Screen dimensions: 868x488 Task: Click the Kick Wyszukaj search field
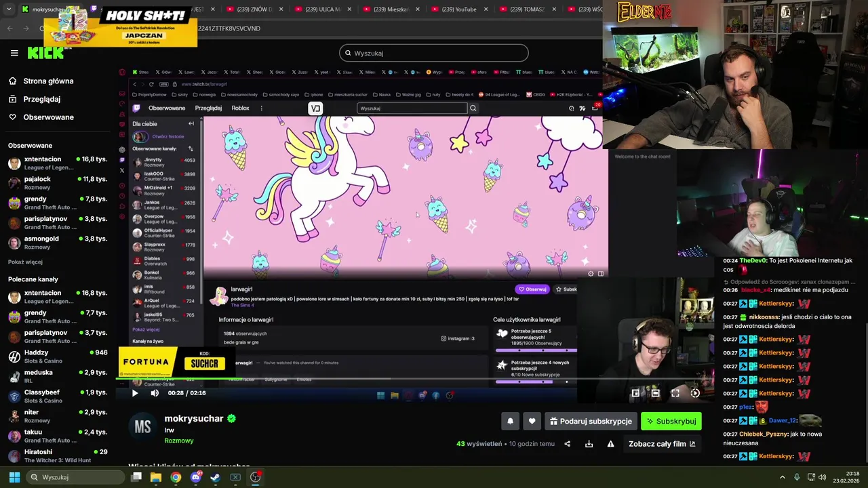point(434,53)
